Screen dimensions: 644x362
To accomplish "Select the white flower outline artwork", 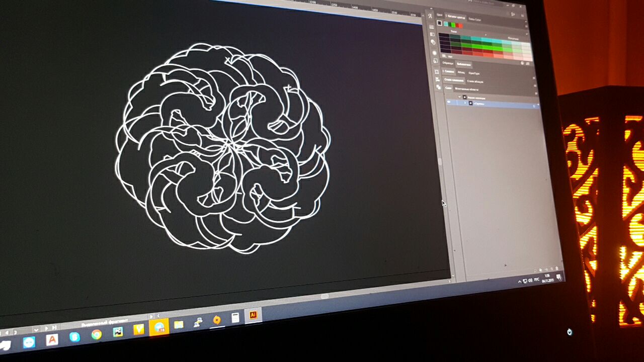I will (x=223, y=147).
